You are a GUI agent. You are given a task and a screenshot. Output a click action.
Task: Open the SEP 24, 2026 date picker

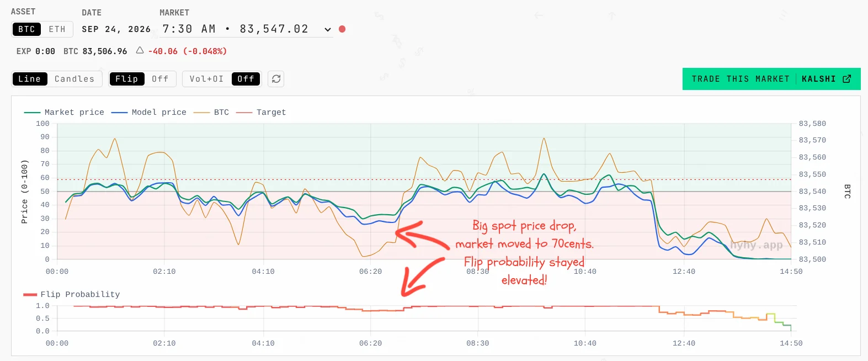coord(116,29)
